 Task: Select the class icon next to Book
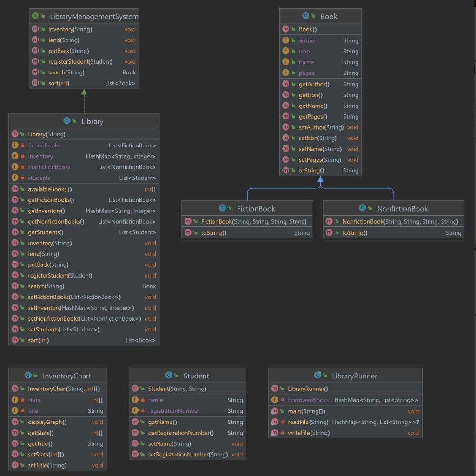click(305, 16)
